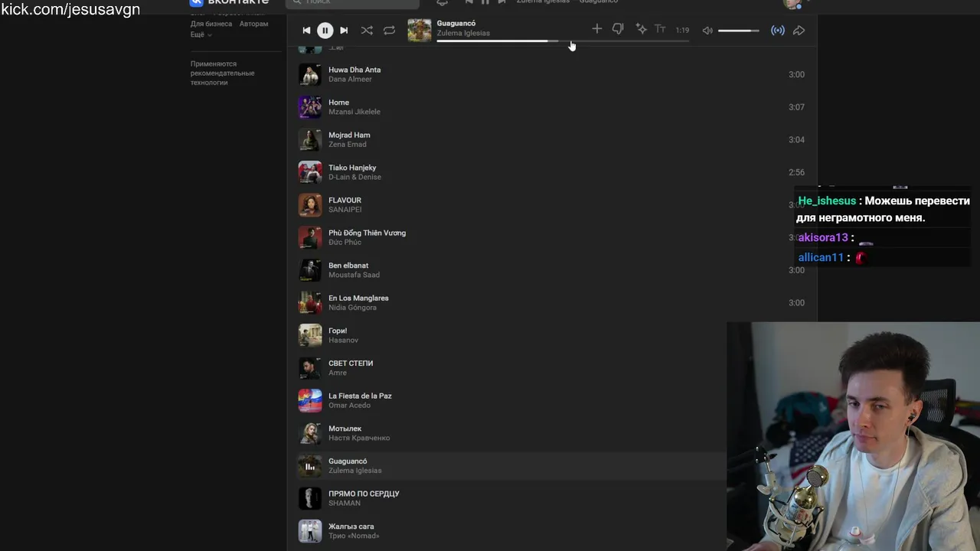The width and height of the screenshot is (980, 551).
Task: Open the Для бизнеса link
Action: point(211,24)
